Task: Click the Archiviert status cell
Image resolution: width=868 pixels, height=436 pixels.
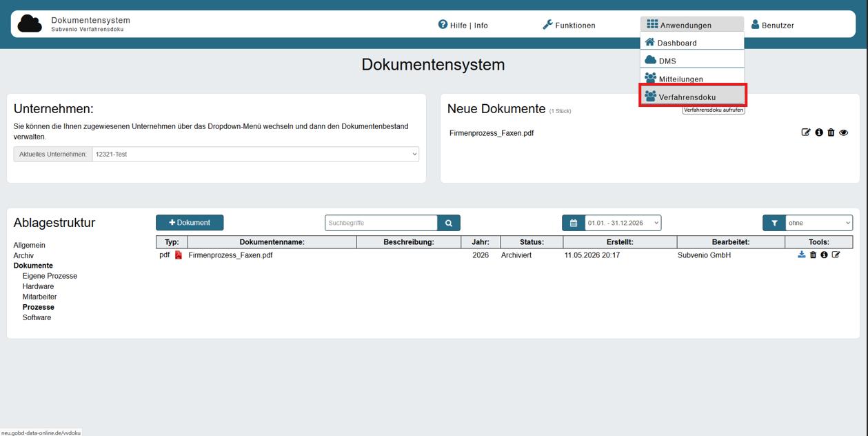Action: point(516,255)
